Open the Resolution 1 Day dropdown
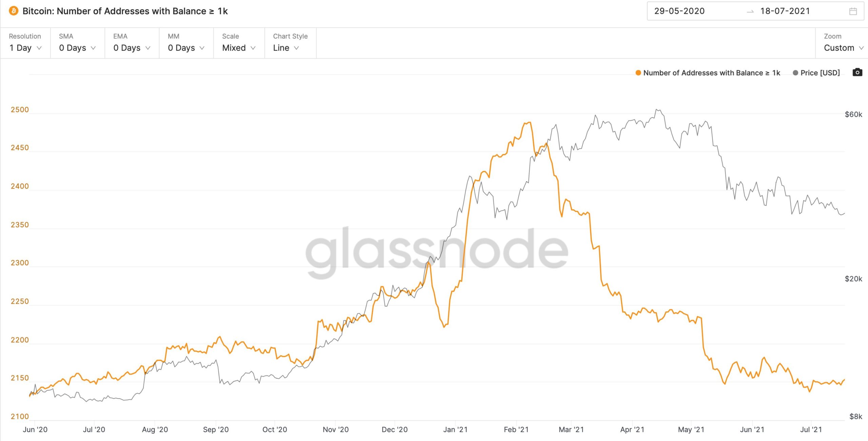 coord(25,48)
